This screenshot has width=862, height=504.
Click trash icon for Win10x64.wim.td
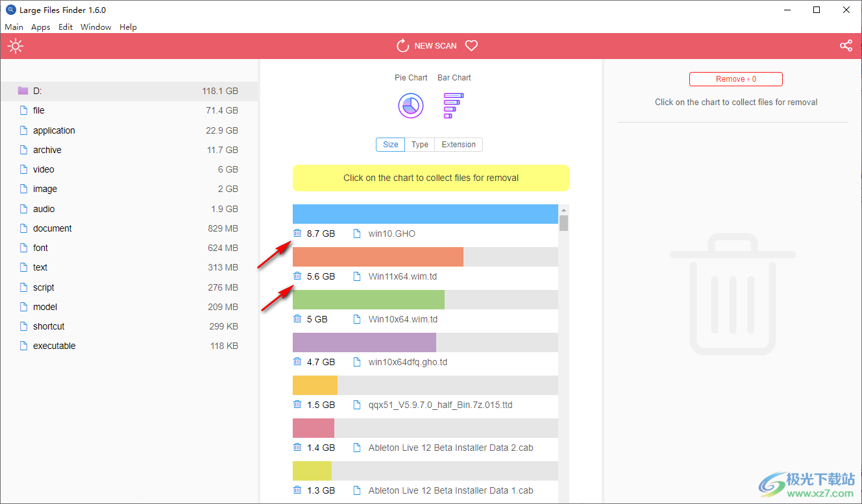(297, 318)
